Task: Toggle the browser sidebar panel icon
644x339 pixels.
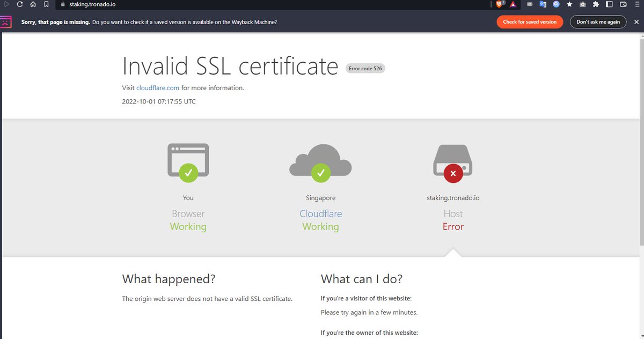Action: pyautogui.click(x=609, y=4)
